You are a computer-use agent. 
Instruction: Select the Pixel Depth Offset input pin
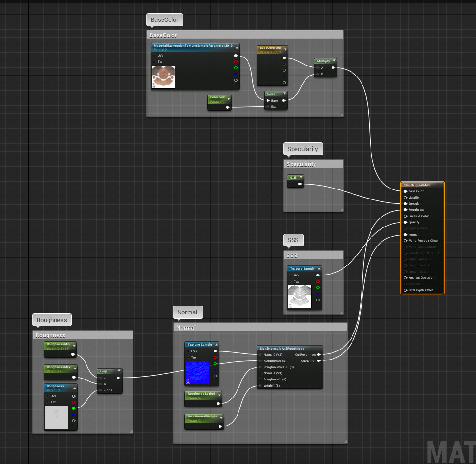(x=405, y=290)
